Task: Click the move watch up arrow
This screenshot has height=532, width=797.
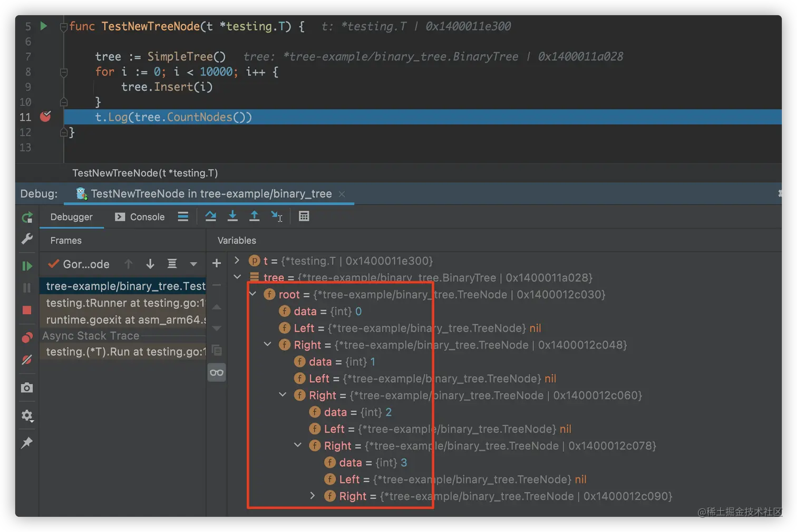Action: tap(217, 307)
